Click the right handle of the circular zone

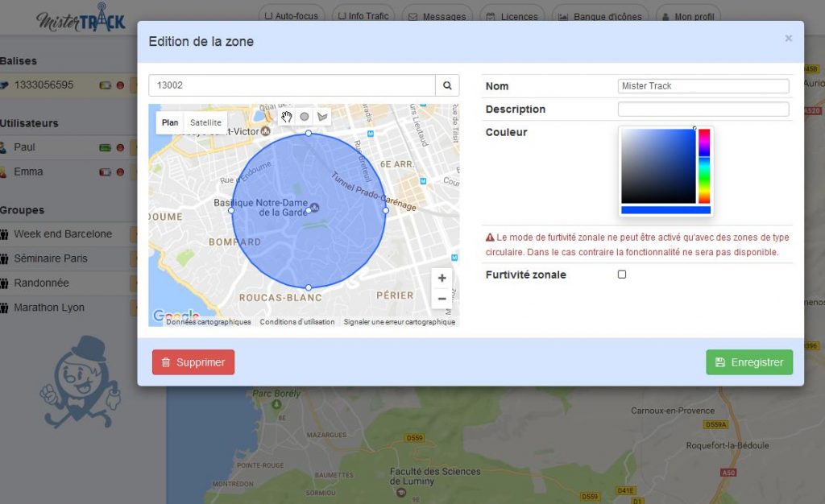[x=386, y=210]
